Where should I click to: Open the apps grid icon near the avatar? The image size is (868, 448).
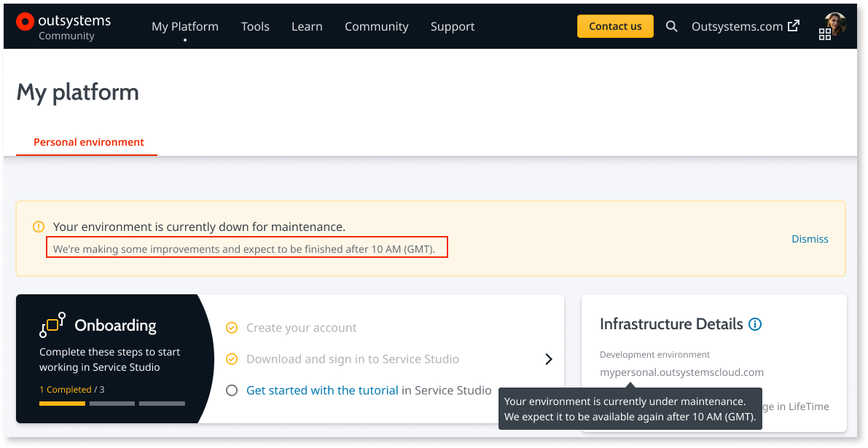[x=826, y=33]
